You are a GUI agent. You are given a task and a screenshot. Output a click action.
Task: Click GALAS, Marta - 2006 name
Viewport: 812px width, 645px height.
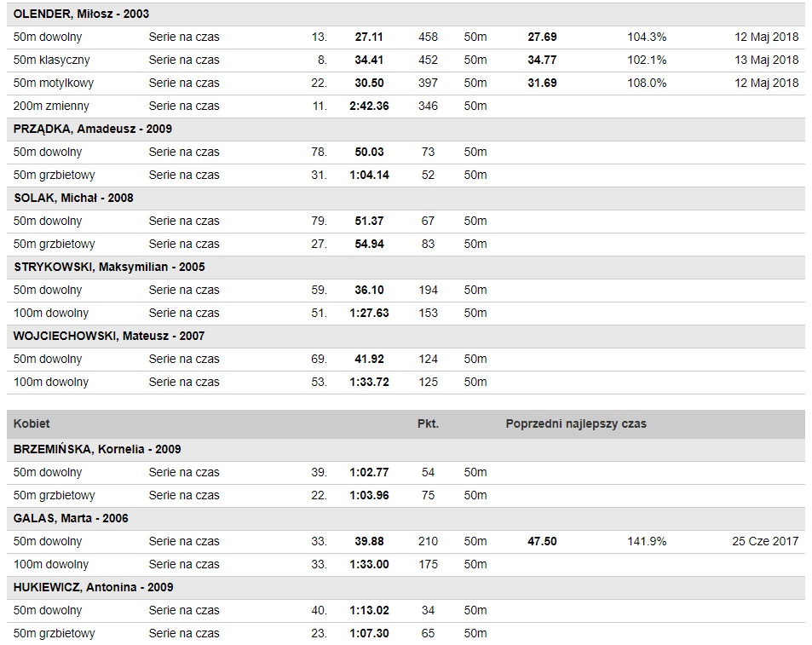pos(72,518)
